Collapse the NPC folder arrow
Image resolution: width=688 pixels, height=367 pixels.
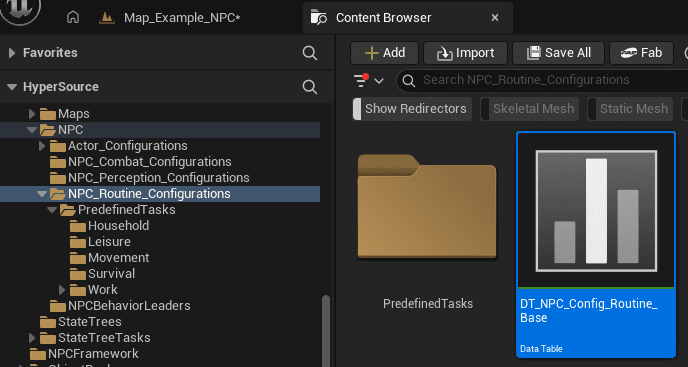[32, 130]
